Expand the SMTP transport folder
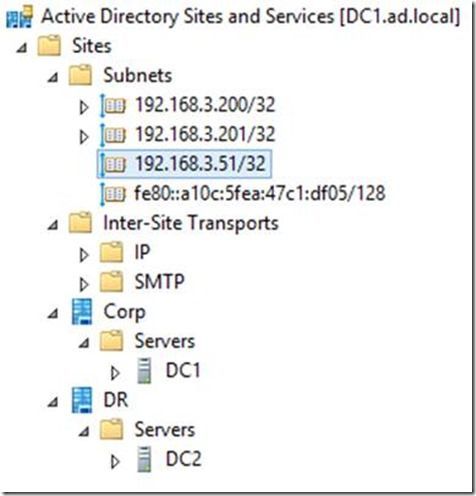Image resolution: width=476 pixels, height=496 pixels. point(84,285)
